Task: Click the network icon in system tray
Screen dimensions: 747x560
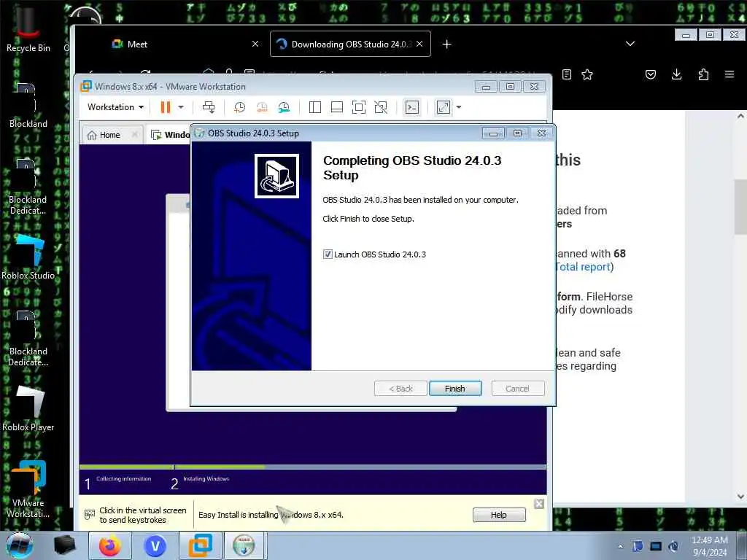Action: coord(656,547)
